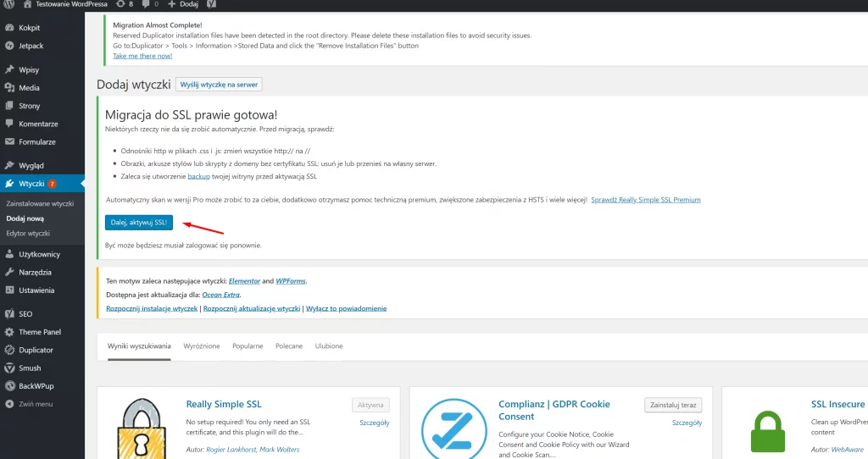
Task: Switch to Polecane tab
Action: (x=289, y=346)
